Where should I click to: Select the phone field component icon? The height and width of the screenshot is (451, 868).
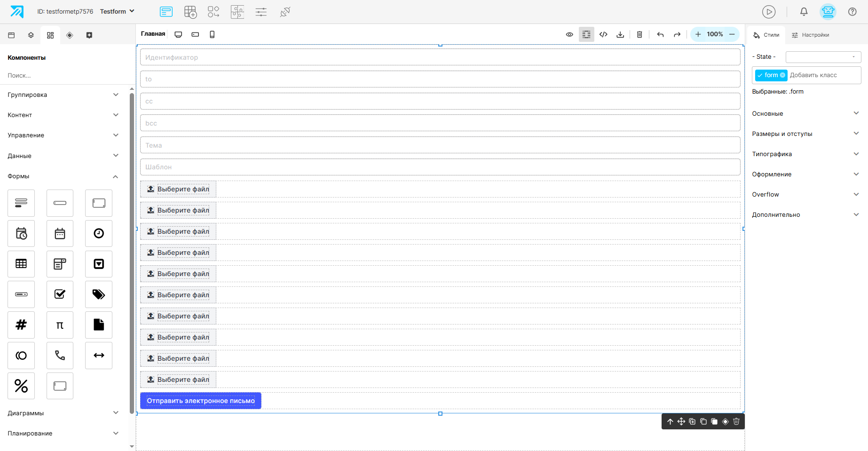point(60,356)
